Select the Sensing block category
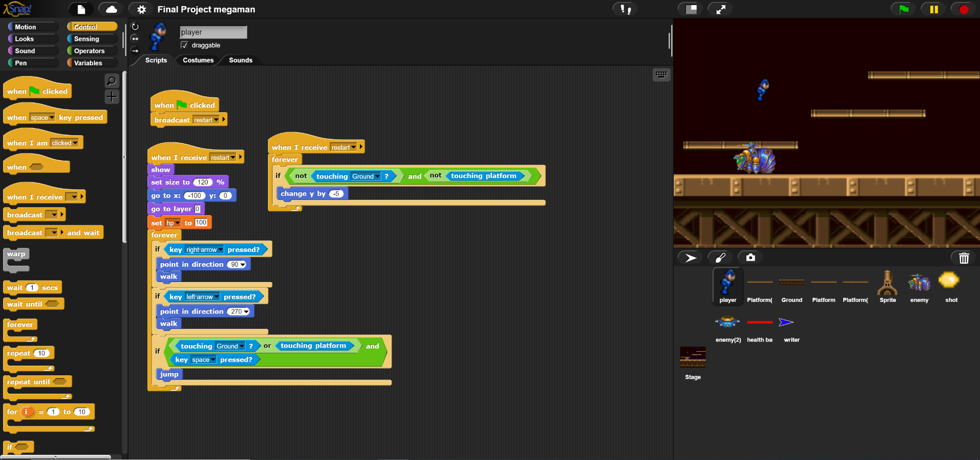The height and width of the screenshot is (460, 980). click(x=92, y=39)
